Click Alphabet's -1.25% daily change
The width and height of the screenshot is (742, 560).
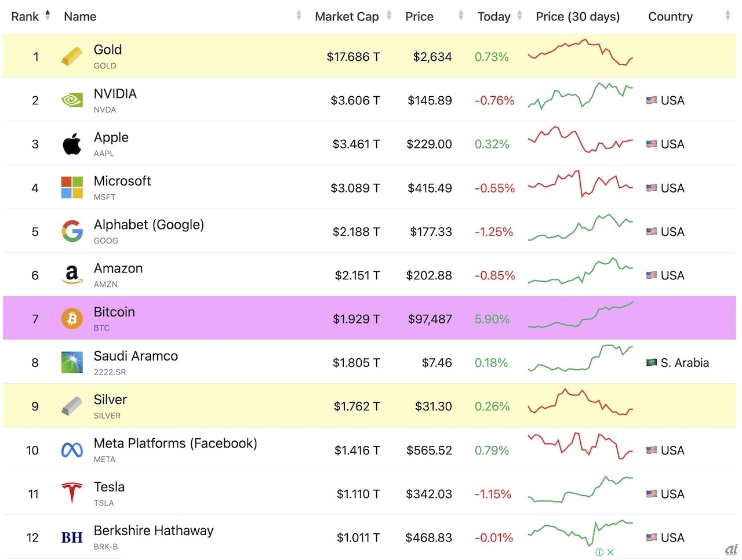(x=494, y=231)
